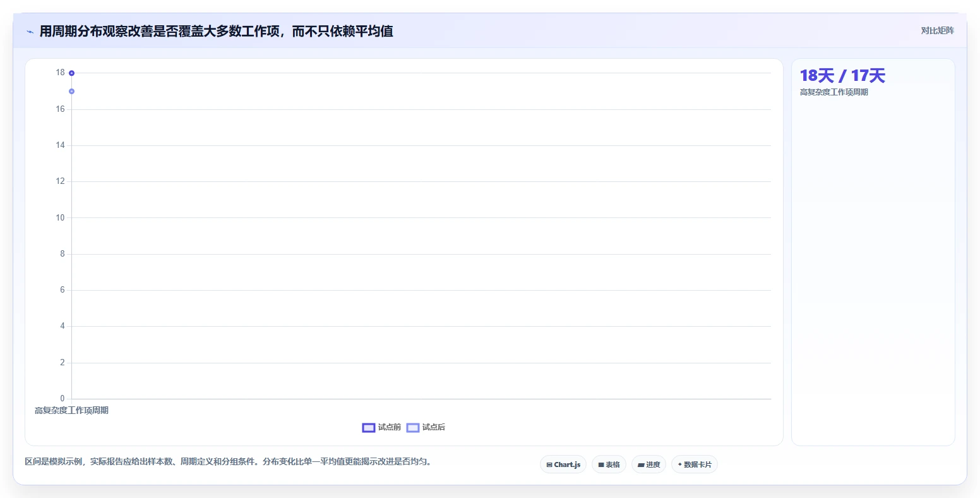This screenshot has width=980, height=498.
Task: Click the y-axis tick label 10
Action: click(x=60, y=218)
